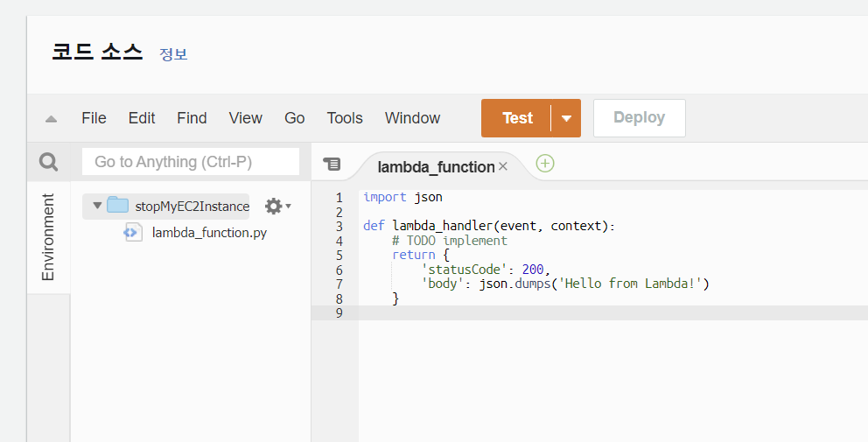Click the lambda_function.py file icon
Image resolution: width=868 pixels, height=442 pixels.
[133, 233]
